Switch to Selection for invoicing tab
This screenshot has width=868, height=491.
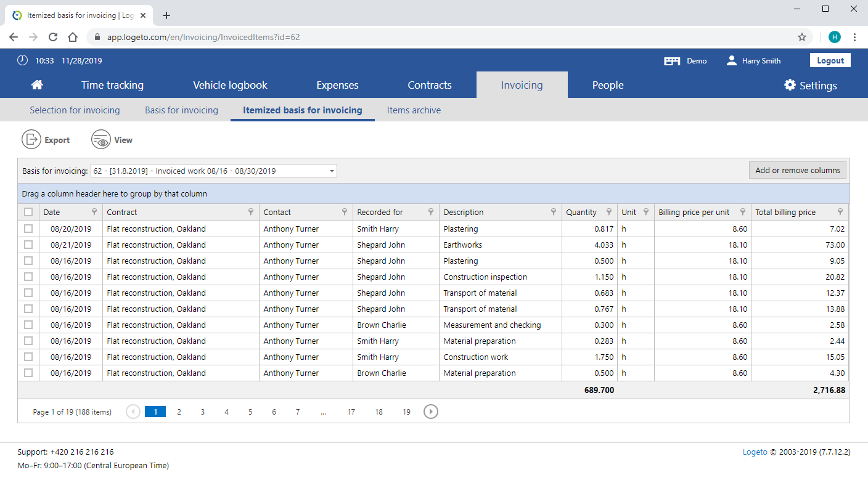75,110
